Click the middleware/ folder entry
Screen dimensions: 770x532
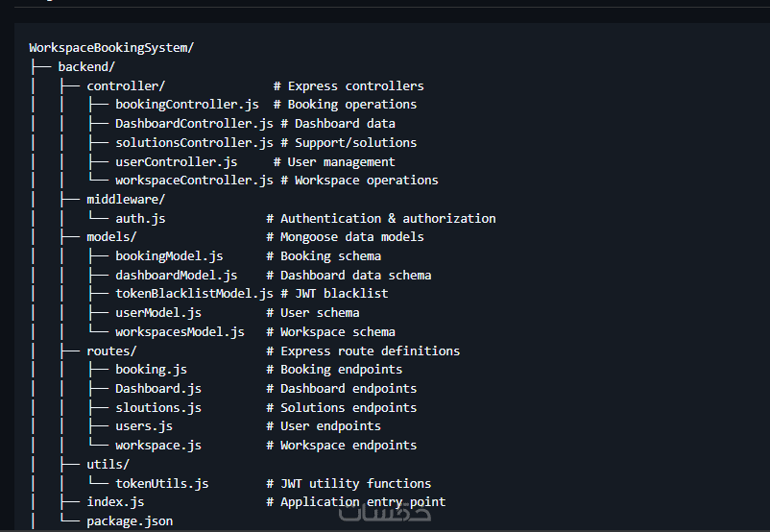[126, 199]
